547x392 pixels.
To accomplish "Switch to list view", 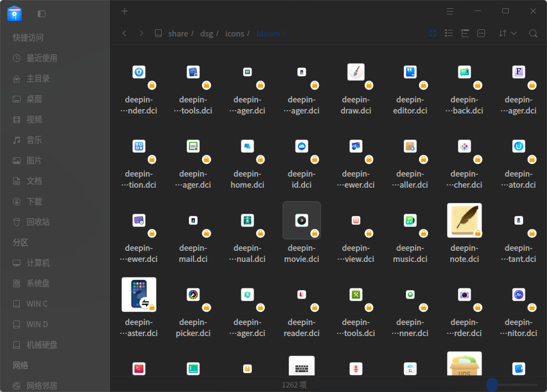I will [449, 33].
